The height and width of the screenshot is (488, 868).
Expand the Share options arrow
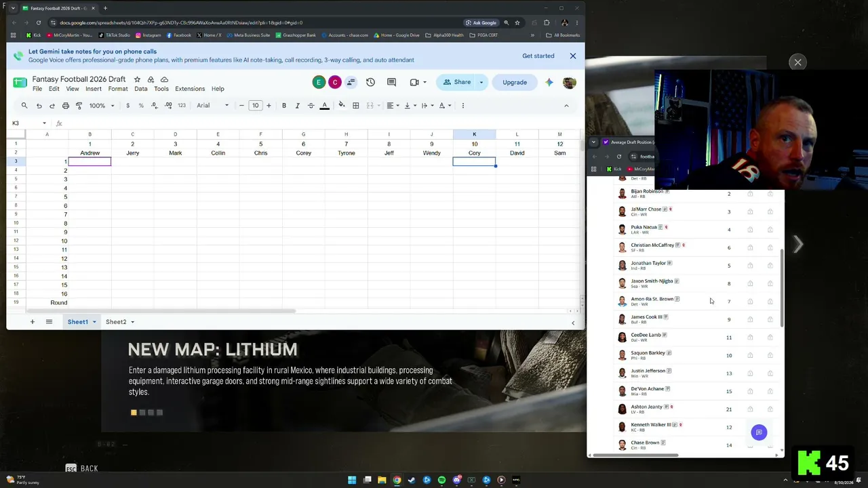click(481, 82)
